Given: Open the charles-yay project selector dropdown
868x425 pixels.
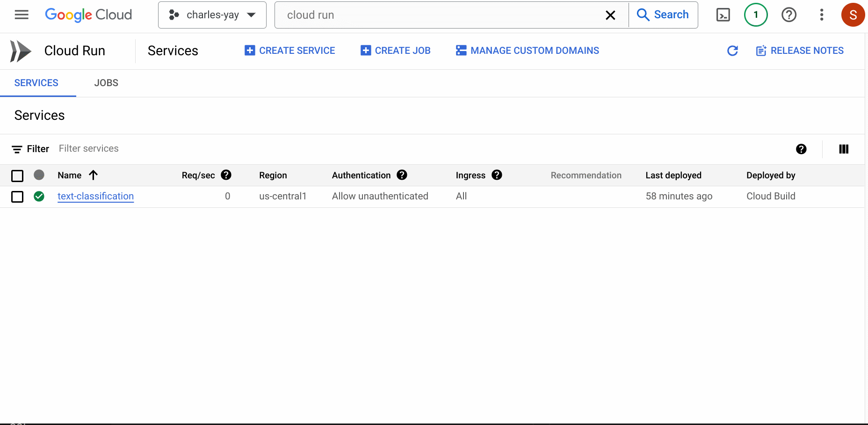Looking at the screenshot, I should point(212,15).
